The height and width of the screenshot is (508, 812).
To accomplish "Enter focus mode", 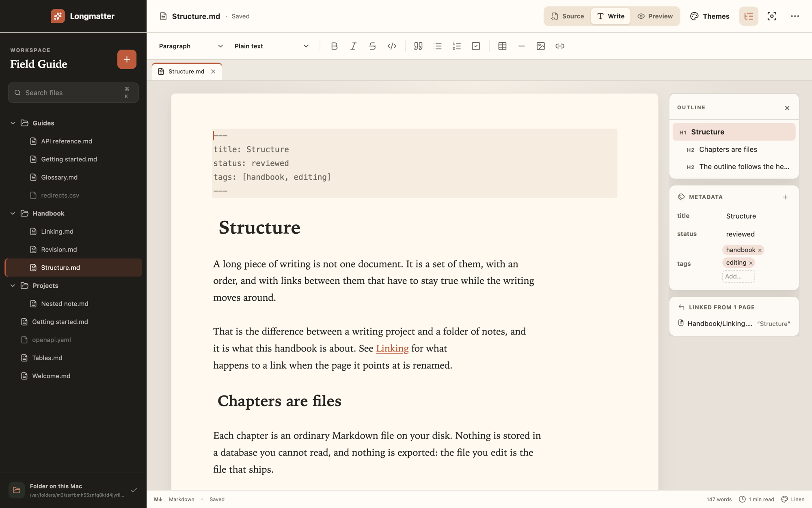I will 772,16.
